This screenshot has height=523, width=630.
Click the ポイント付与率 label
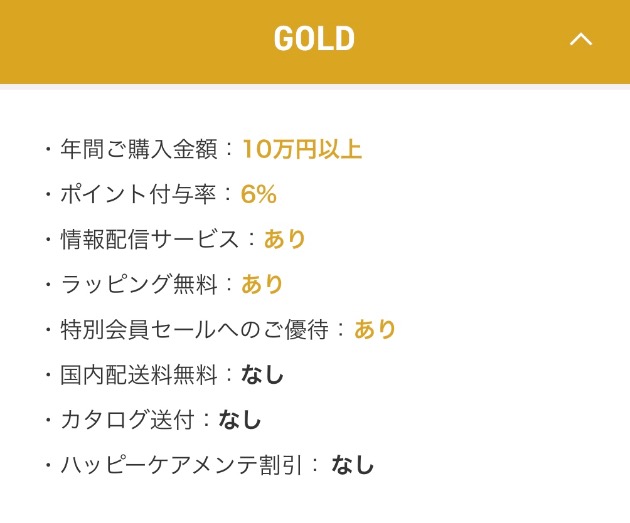[138, 194]
